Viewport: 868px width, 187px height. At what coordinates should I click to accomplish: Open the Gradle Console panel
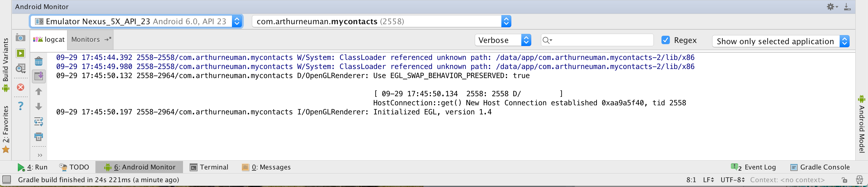coord(820,167)
